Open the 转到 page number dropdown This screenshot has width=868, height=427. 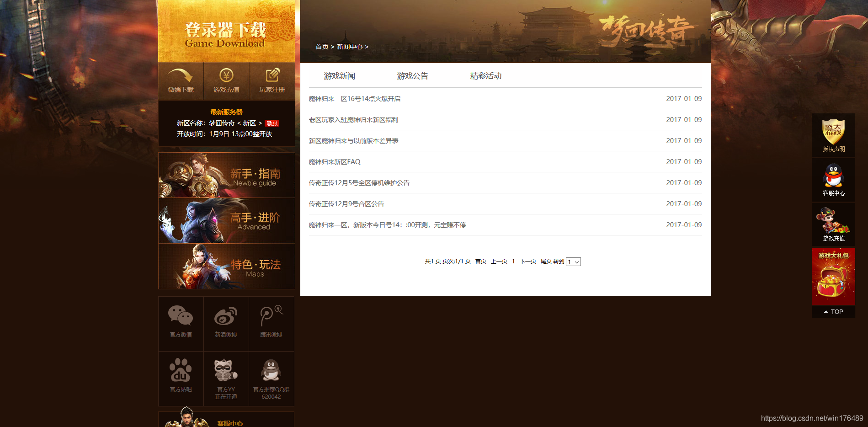(573, 262)
